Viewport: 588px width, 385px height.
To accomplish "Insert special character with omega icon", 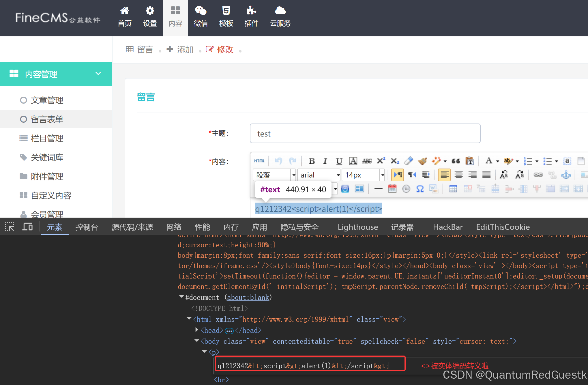I will pyautogui.click(x=420, y=189).
